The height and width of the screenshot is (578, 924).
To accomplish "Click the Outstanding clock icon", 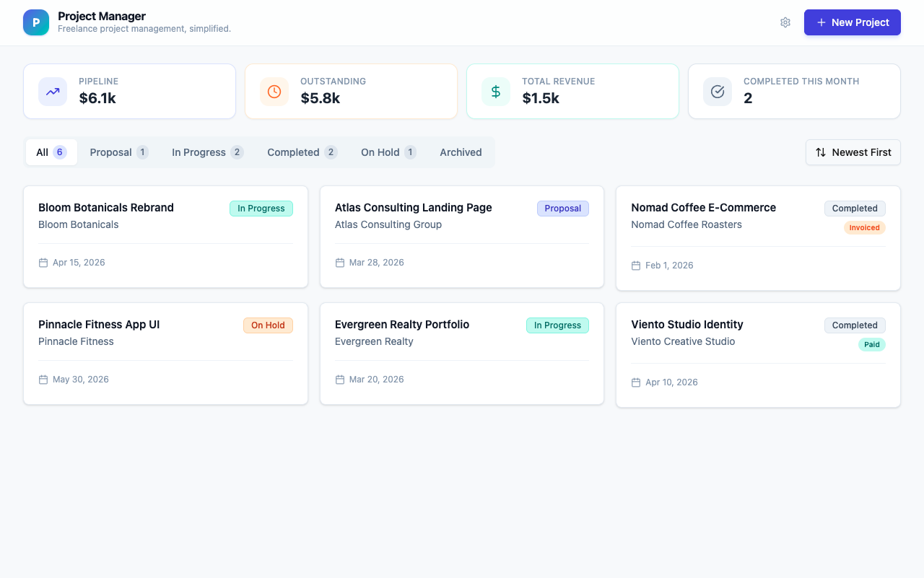I will point(274,92).
